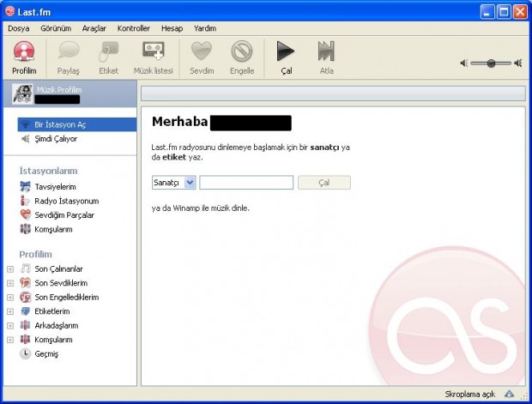This screenshot has height=404, width=532.
Task: Click the Çal button next to text field
Action: pos(324,183)
